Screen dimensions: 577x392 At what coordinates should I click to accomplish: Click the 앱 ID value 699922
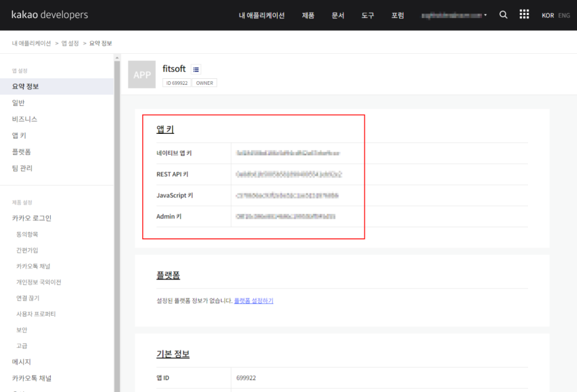246,378
